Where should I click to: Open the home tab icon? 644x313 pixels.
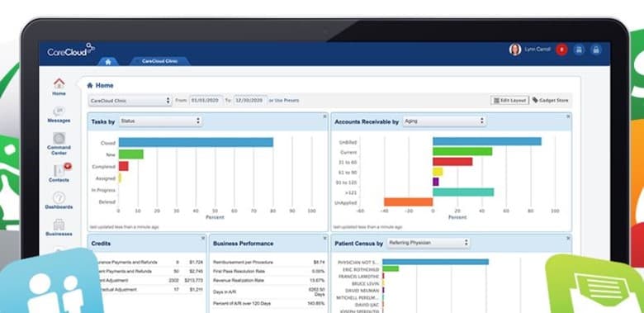tap(108, 62)
